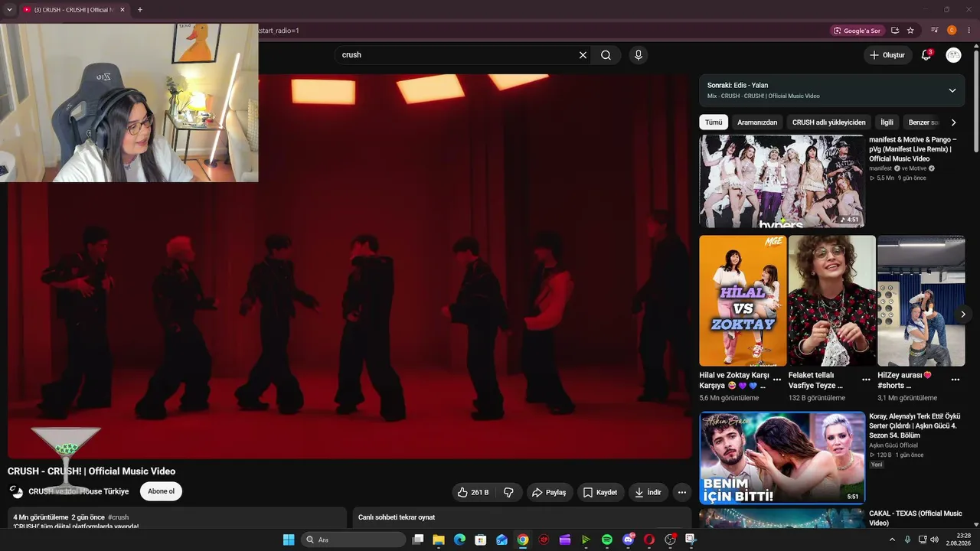The height and width of the screenshot is (551, 980).
Task: Open more options for Hilal ve Zoktay short
Action: click(777, 380)
